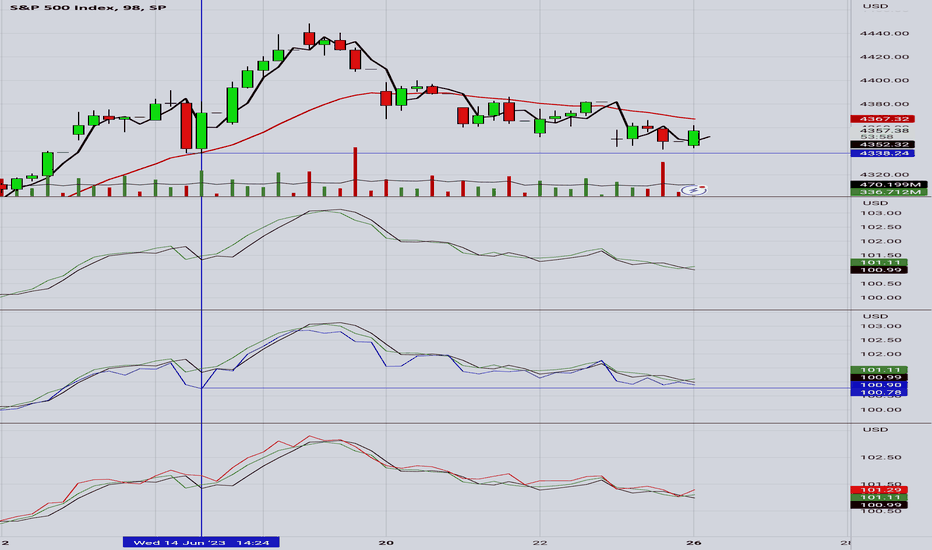Open USD currency selector on main price scale
This screenshot has width=932, height=550.
coord(875,6)
